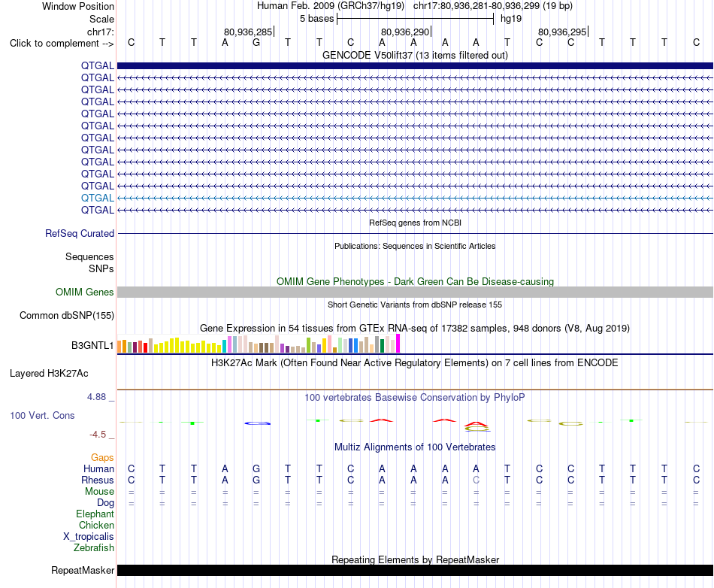Click the X_tropicalis species label
This screenshot has width=714, height=588.
point(89,537)
